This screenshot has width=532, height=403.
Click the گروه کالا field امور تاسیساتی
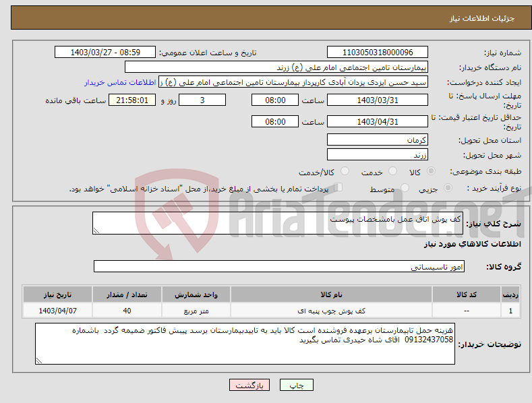279,266
